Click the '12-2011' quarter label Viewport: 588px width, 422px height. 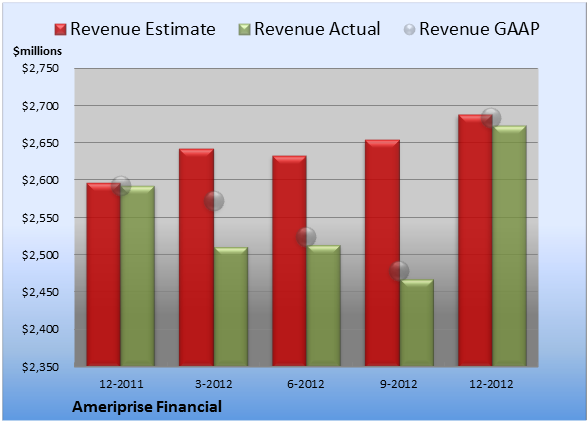coord(121,384)
